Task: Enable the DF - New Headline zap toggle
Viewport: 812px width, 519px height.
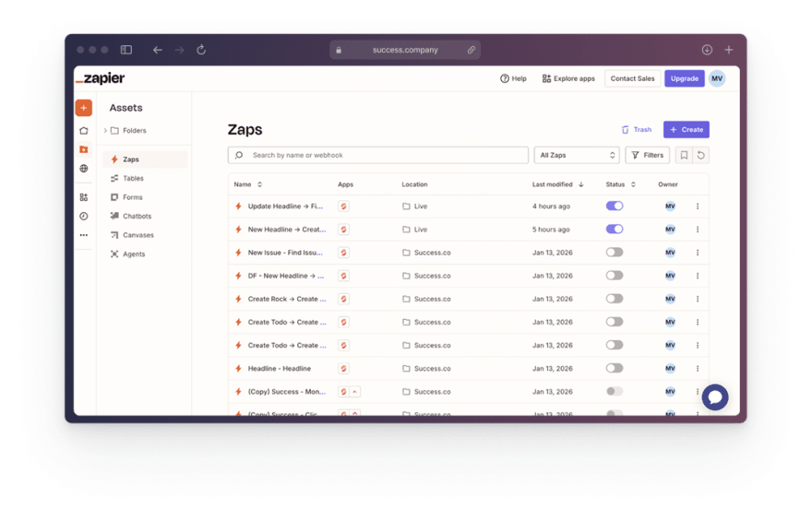Action: coord(615,276)
